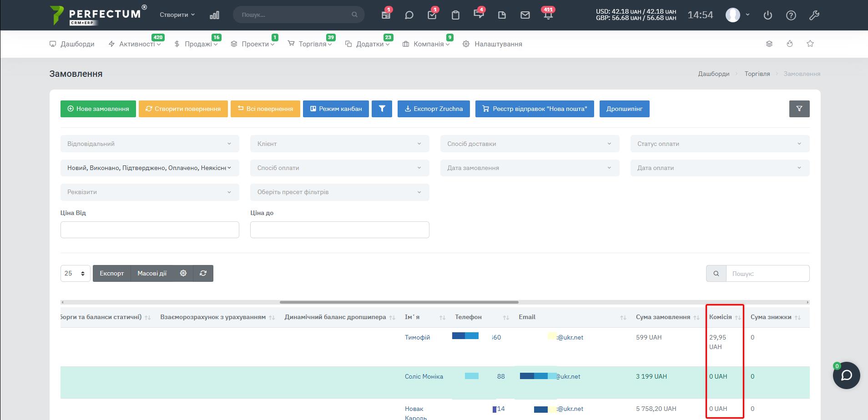This screenshot has height=420, width=868.
Task: Open the Статус оплати dropdown
Action: pyautogui.click(x=720, y=144)
